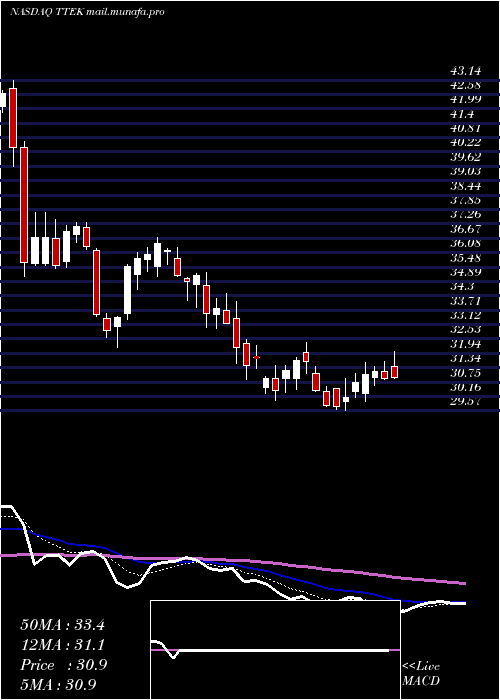Click the 36.67 price axis label
This screenshot has width=500, height=700.
pyautogui.click(x=465, y=229)
